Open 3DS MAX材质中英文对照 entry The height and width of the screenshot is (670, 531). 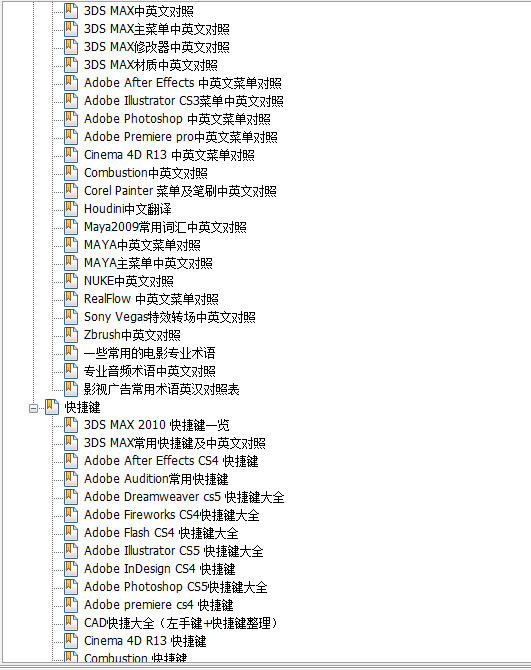tap(150, 65)
